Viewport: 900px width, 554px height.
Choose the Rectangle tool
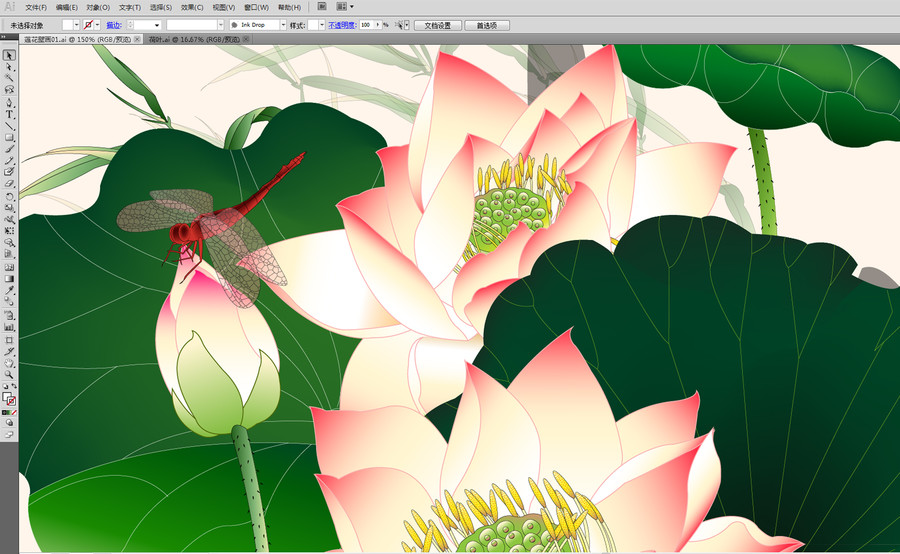pyautogui.click(x=9, y=138)
